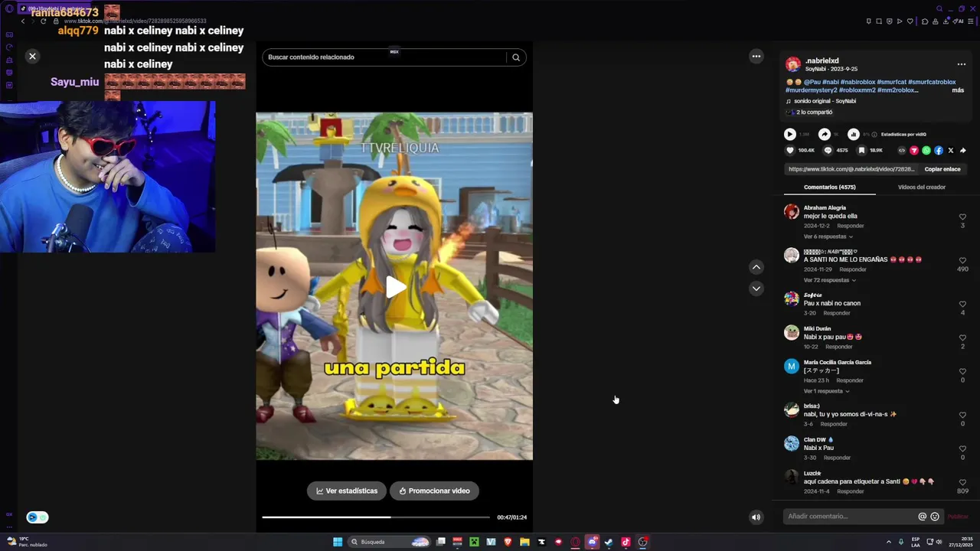This screenshot has height=551, width=980.
Task: Bookmark the video showing 18.9K saves
Action: click(x=861, y=151)
